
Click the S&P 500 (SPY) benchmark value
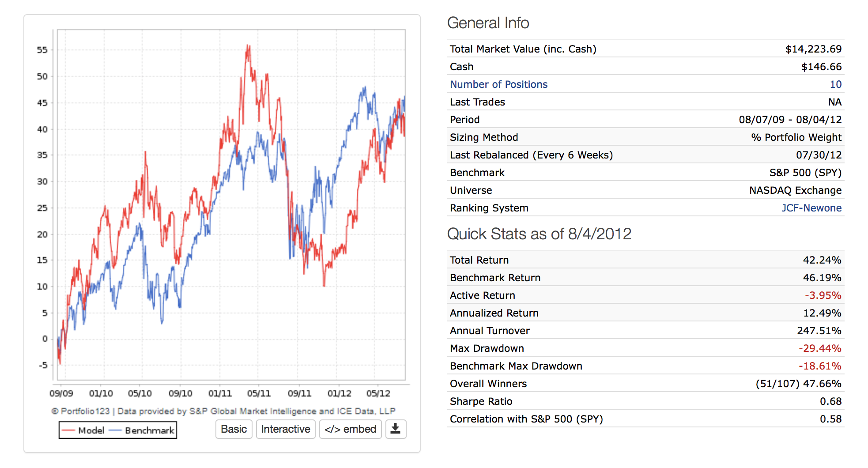(805, 173)
